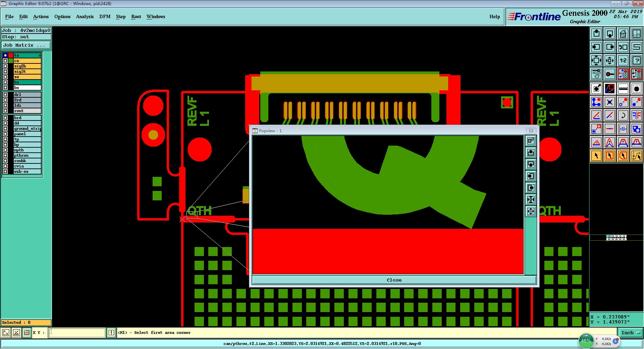Click the overview thumbnail in right panel
This screenshot has width=644, height=349.
(616, 238)
